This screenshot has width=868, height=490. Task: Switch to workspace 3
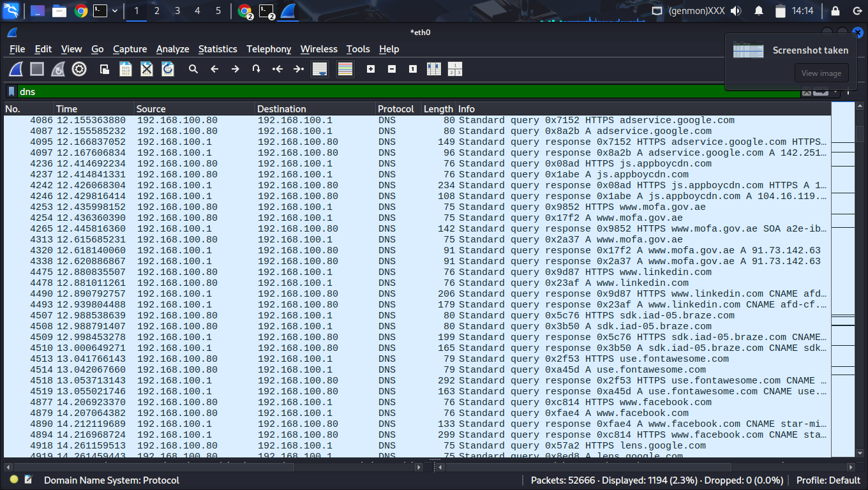pyautogui.click(x=177, y=11)
